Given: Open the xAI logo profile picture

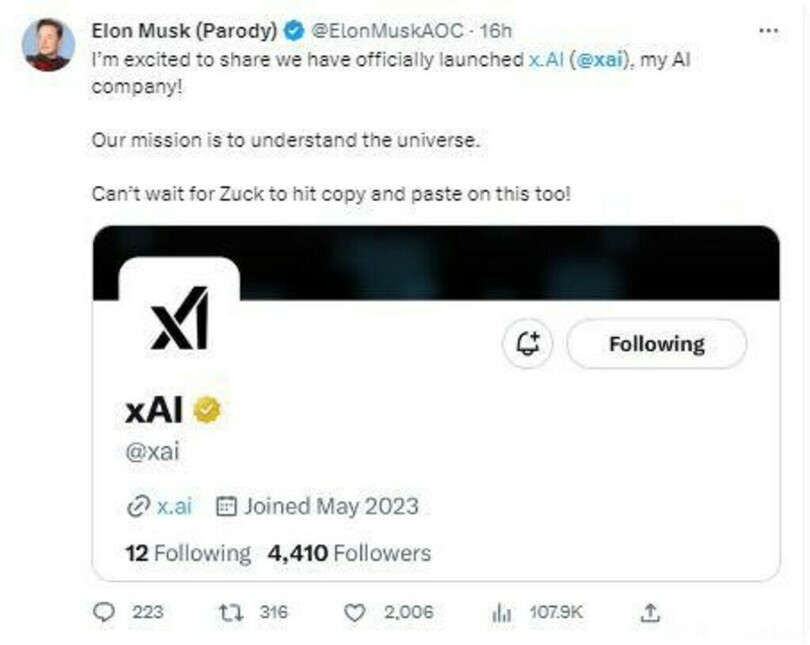Looking at the screenshot, I should 180,318.
